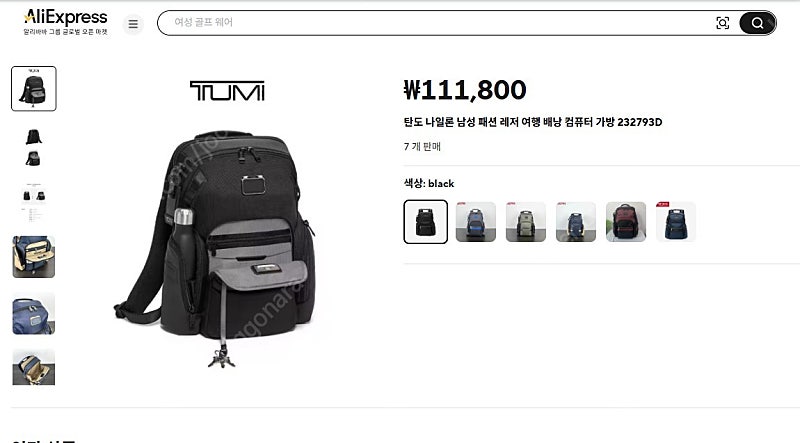This screenshot has width=800, height=443.
Task: Choose the navy backpack with tan trim option
Action: [x=576, y=222]
